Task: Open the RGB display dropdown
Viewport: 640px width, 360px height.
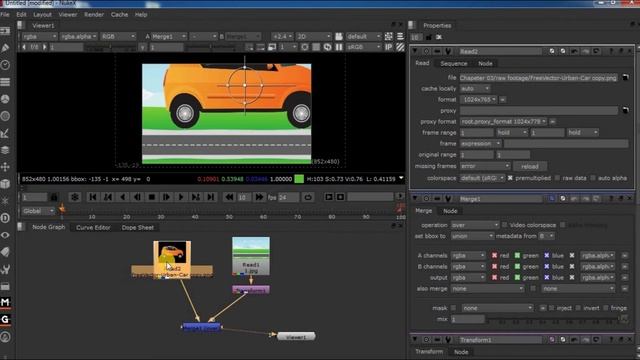Action: point(118,37)
